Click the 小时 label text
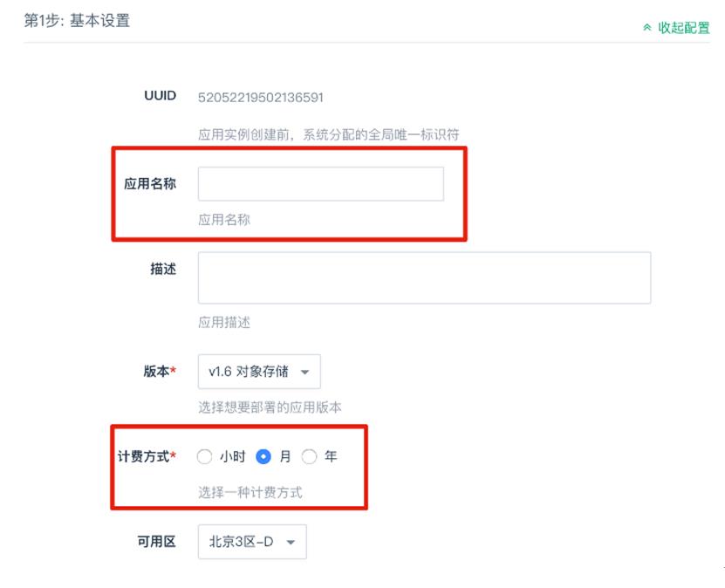This screenshot has width=725, height=588. pos(233,457)
